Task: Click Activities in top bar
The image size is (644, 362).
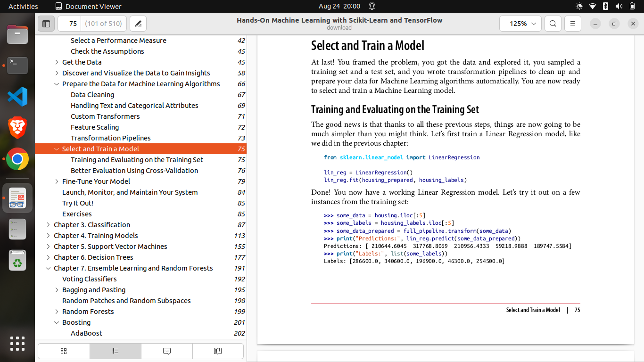Action: tap(23, 6)
